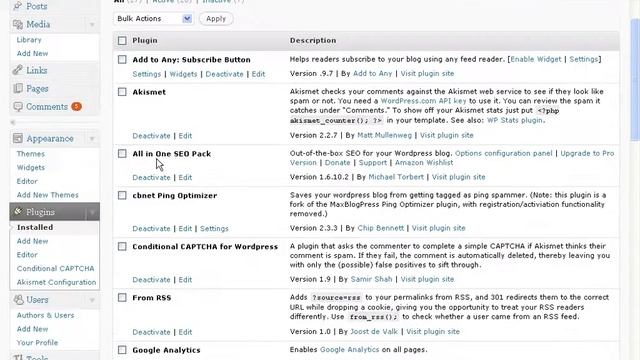This screenshot has width=640, height=360.
Task: Open Conditional CAPTCHA settings in sidebar
Action: coord(56,268)
